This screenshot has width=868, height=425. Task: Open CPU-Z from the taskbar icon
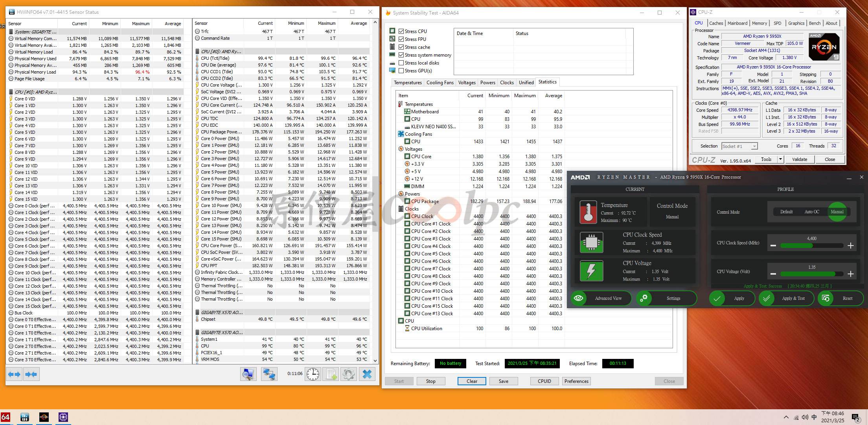(63, 417)
